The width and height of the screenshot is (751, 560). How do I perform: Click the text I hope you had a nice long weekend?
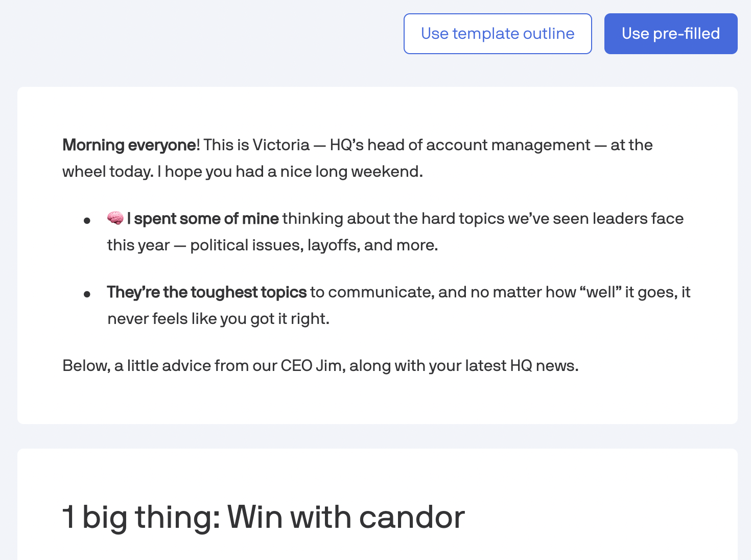290,172
